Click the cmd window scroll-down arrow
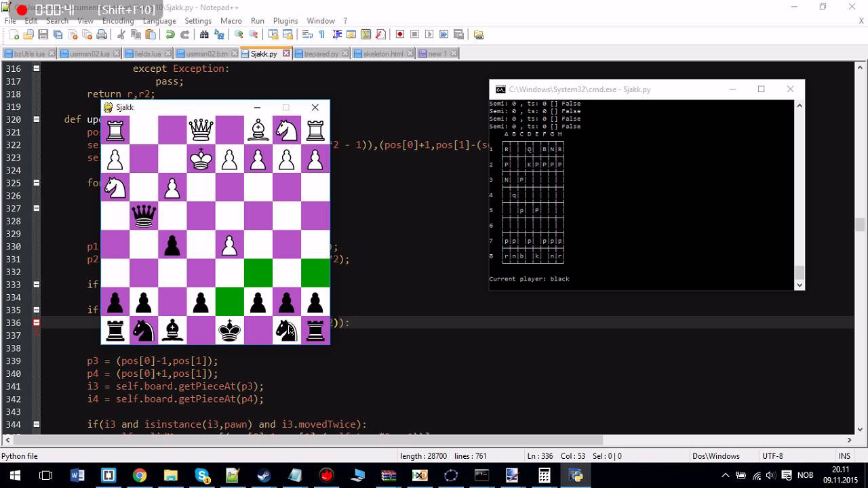Viewport: 868px width, 488px height. 800,285
